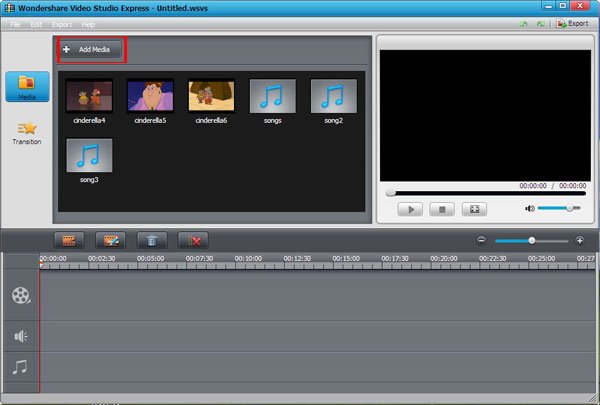The width and height of the screenshot is (600, 405).
Task: Click the trash can delete icon
Action: [152, 241]
